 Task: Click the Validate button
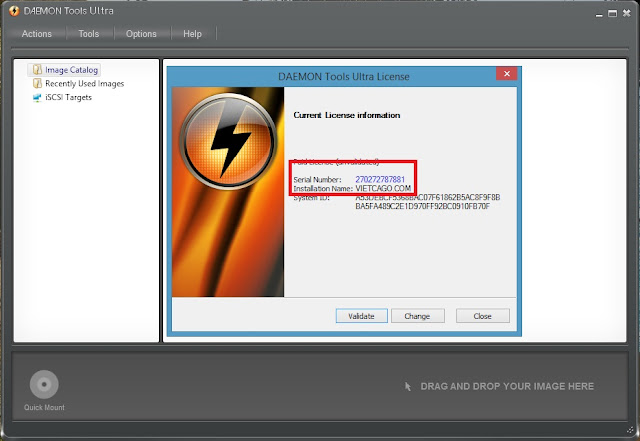click(x=361, y=316)
